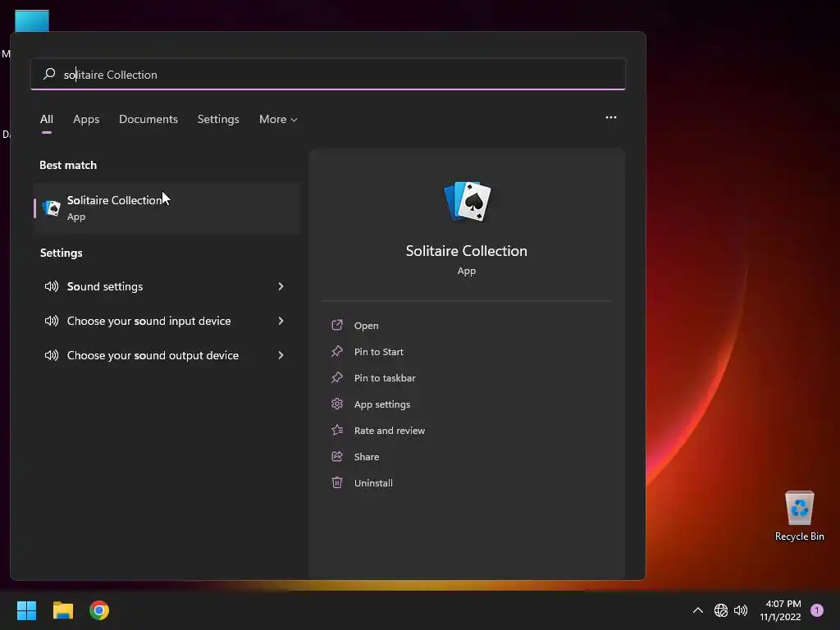Image resolution: width=840 pixels, height=630 pixels.
Task: Click the small Solitaire Collection card icon
Action: 52,208
